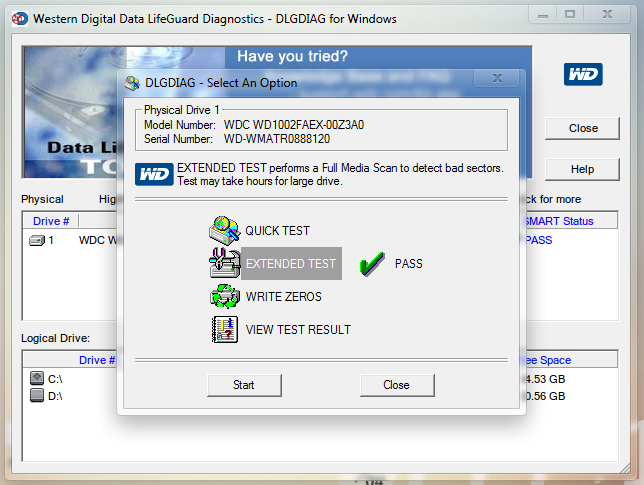The height and width of the screenshot is (485, 644).
Task: Click the 0.56 GB free space value
Action: coord(546,396)
